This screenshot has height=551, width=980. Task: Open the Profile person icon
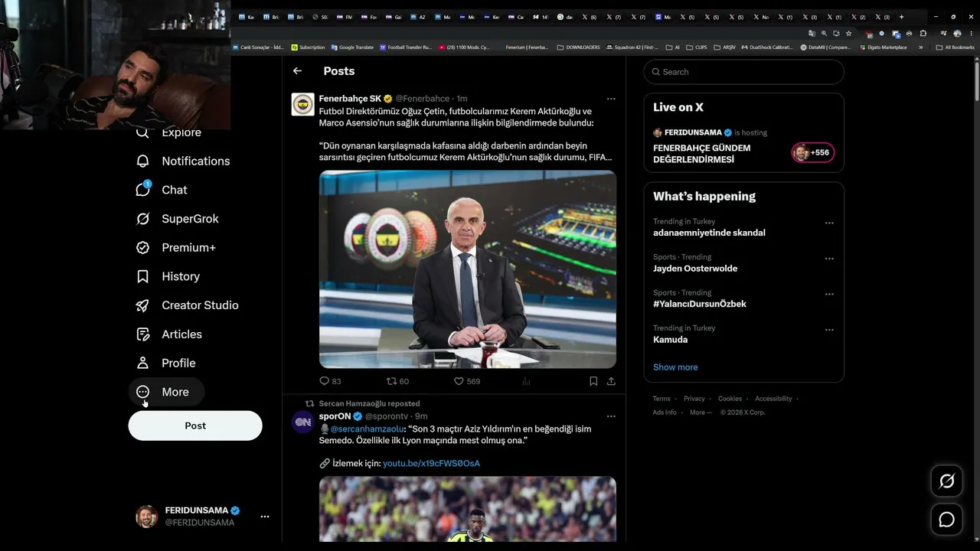[142, 363]
